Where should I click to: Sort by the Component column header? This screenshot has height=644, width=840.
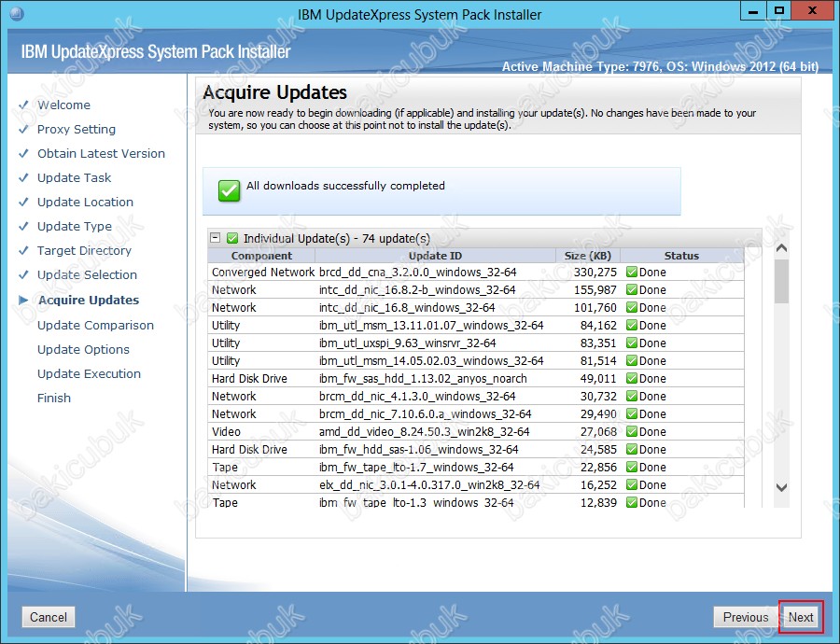pyautogui.click(x=261, y=256)
